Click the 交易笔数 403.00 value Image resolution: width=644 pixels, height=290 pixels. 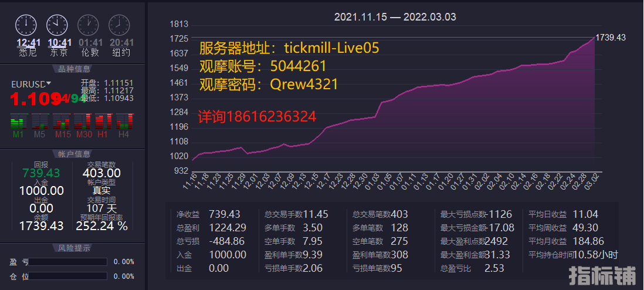click(101, 173)
